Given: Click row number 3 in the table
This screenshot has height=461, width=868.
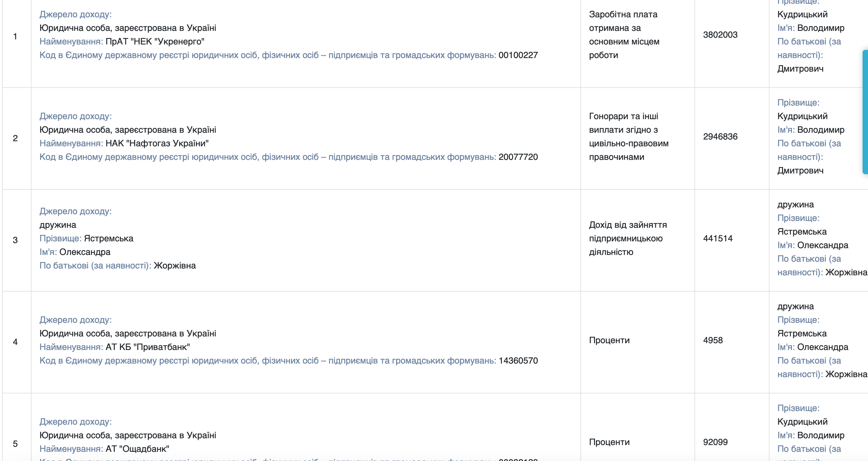Looking at the screenshot, I should point(15,240).
